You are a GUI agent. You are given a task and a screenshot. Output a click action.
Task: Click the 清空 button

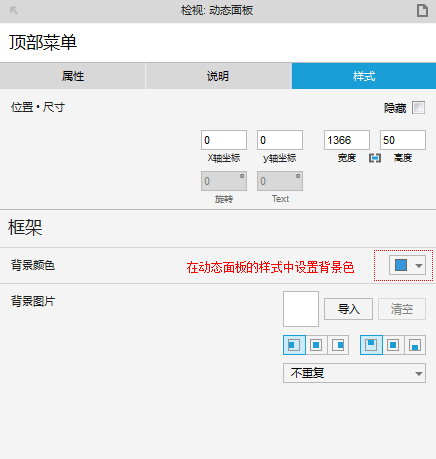pyautogui.click(x=402, y=309)
